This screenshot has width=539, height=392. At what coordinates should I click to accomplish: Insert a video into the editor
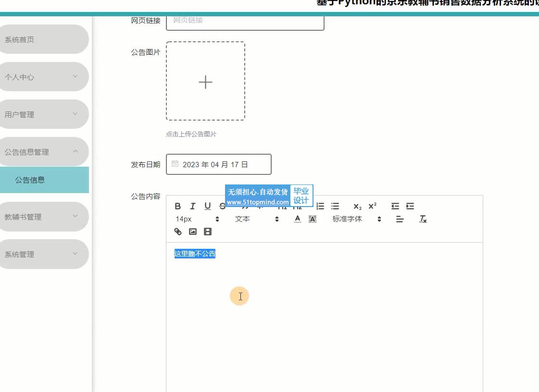[x=208, y=232]
